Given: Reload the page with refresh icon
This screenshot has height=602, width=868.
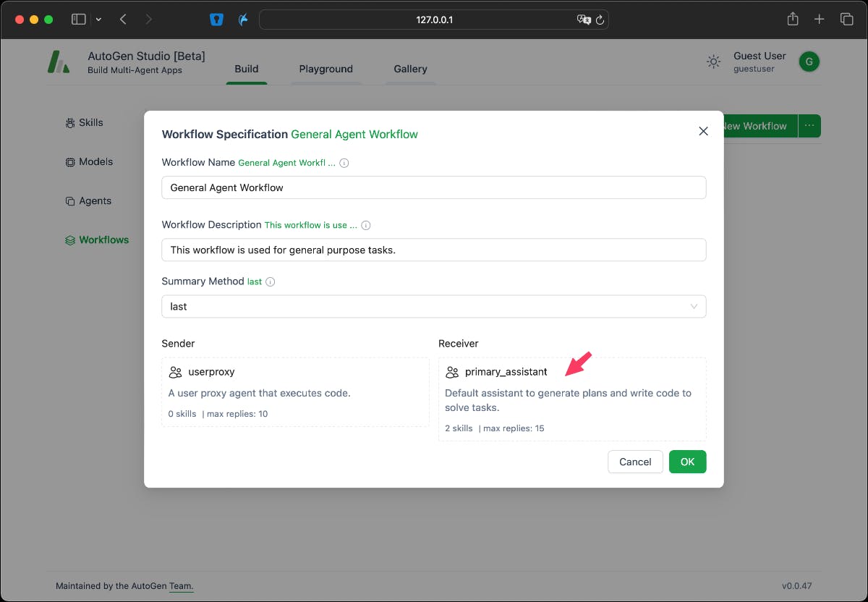Looking at the screenshot, I should click(x=600, y=20).
